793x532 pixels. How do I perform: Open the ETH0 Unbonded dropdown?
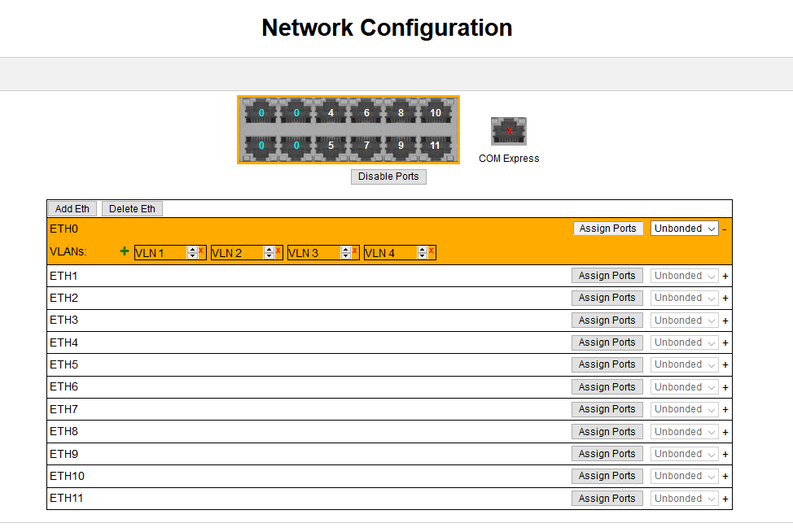point(684,229)
